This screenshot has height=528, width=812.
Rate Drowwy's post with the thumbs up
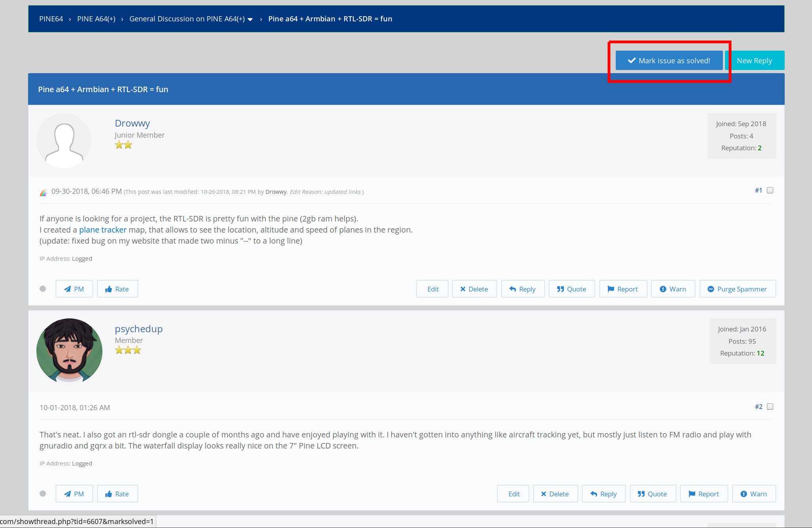coord(117,289)
